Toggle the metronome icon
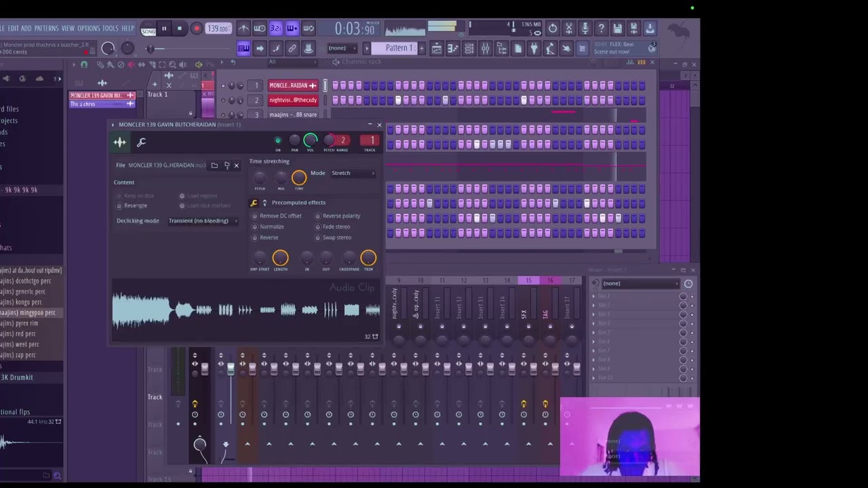Viewport: 868px width, 488px height. coord(243,28)
